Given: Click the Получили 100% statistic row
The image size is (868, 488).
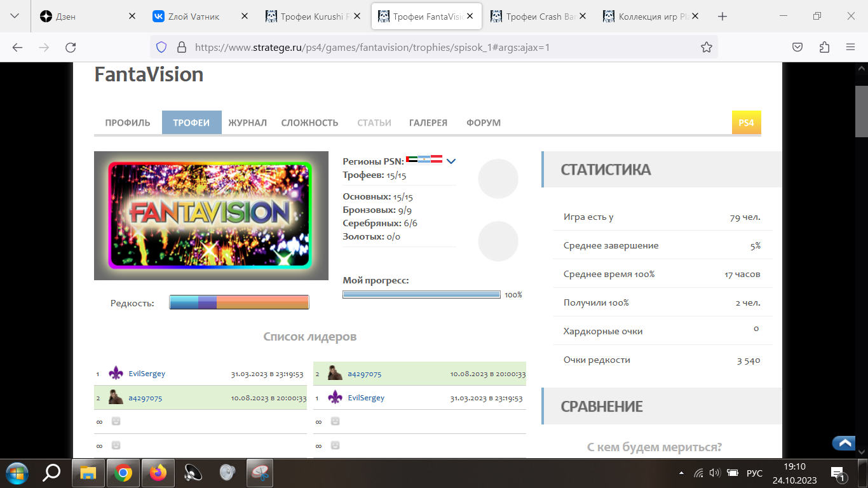Looking at the screenshot, I should coord(661,302).
